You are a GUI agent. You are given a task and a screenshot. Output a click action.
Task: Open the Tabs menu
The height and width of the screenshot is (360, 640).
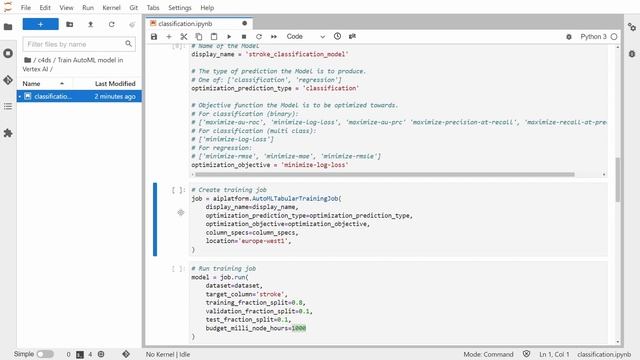click(x=153, y=8)
